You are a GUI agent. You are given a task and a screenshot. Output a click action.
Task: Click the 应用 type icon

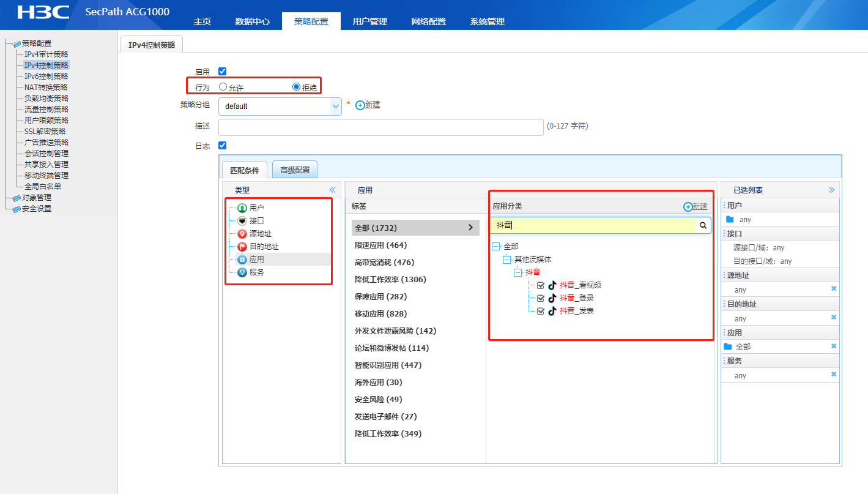(242, 260)
